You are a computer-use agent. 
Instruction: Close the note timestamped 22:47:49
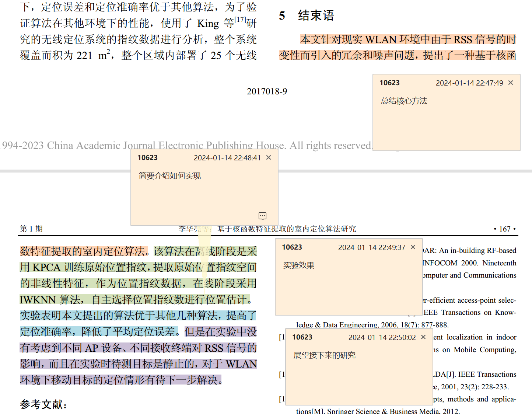pyautogui.click(x=511, y=83)
